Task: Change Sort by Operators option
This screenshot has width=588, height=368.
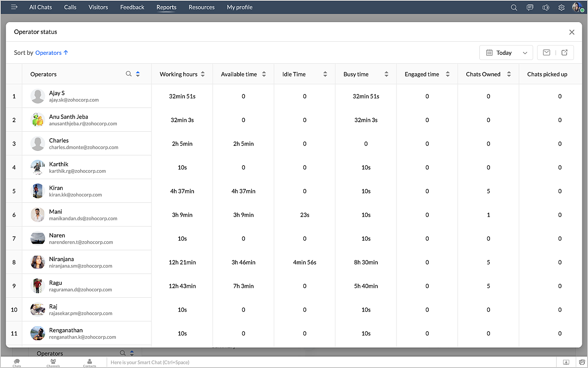Action: tap(51, 53)
